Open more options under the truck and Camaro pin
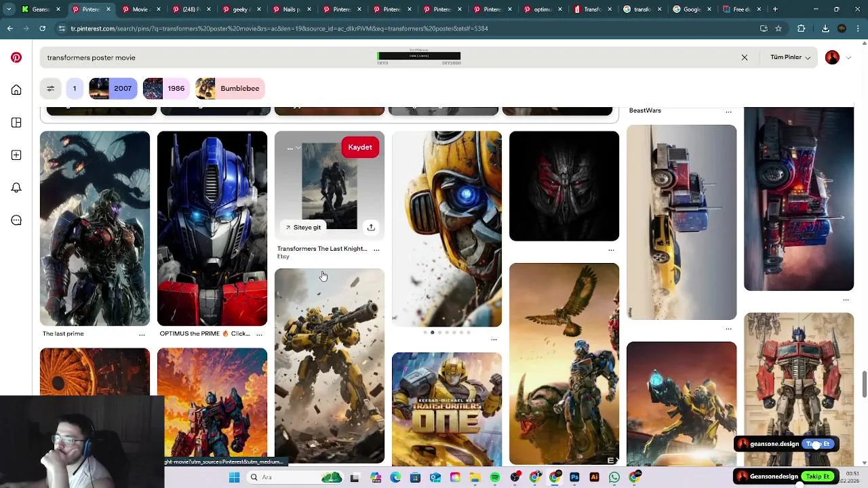The height and width of the screenshot is (488, 868). (x=728, y=329)
